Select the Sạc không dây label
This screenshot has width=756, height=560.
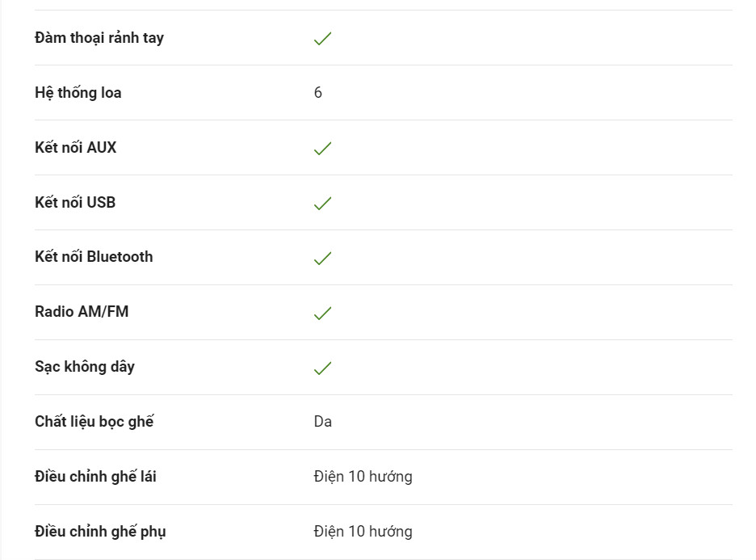tap(84, 367)
